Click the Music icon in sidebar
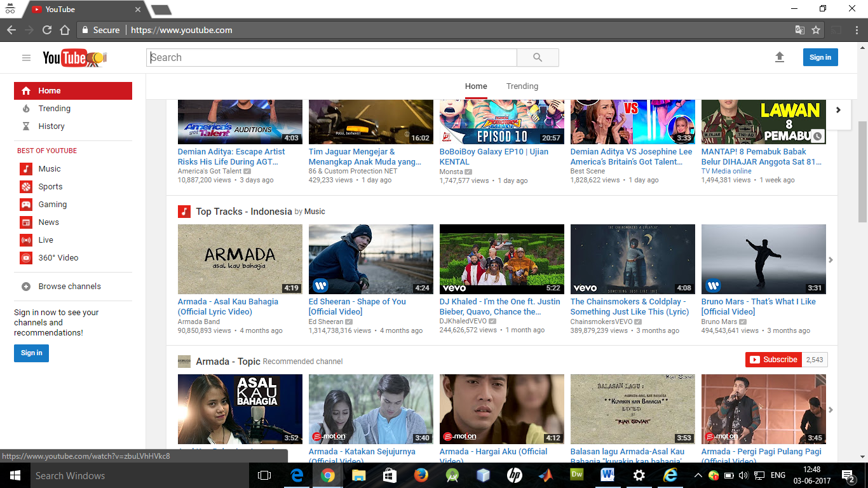 26,169
